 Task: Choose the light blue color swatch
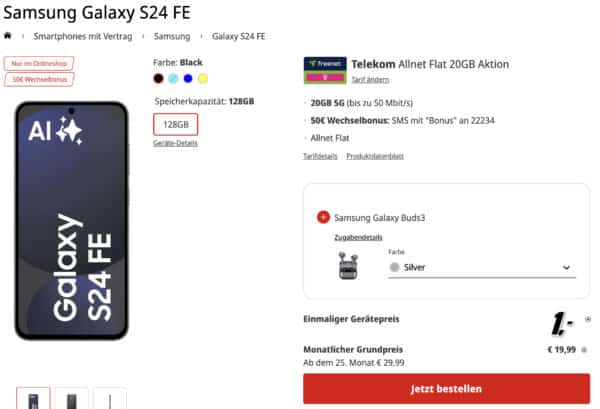[173, 78]
